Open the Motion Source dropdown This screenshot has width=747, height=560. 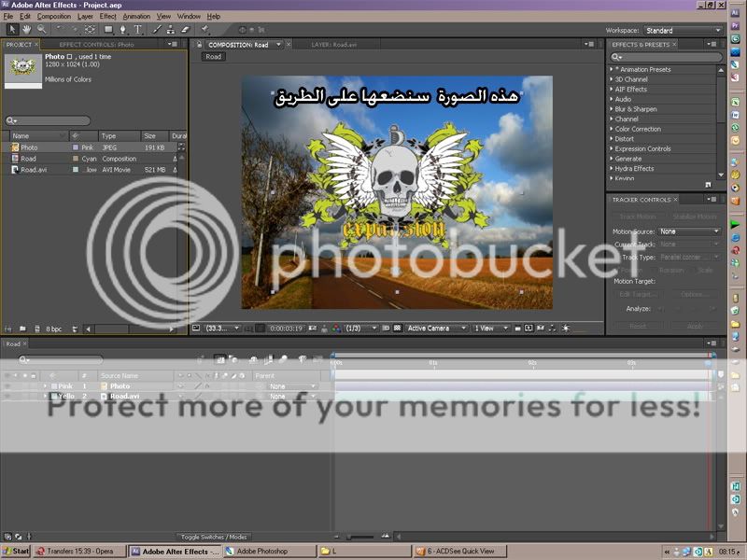tap(689, 231)
